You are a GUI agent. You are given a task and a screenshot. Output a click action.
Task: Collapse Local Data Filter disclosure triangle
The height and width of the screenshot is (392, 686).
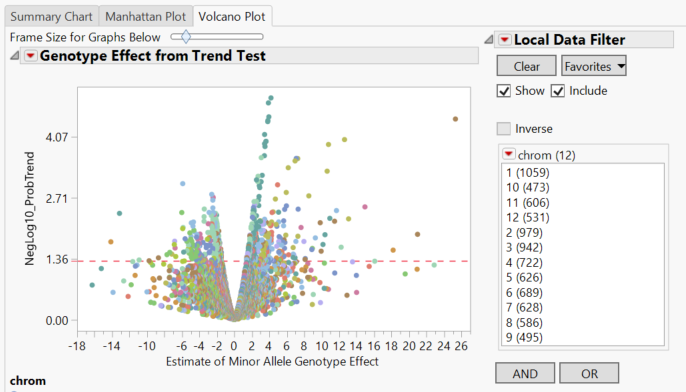pos(488,40)
